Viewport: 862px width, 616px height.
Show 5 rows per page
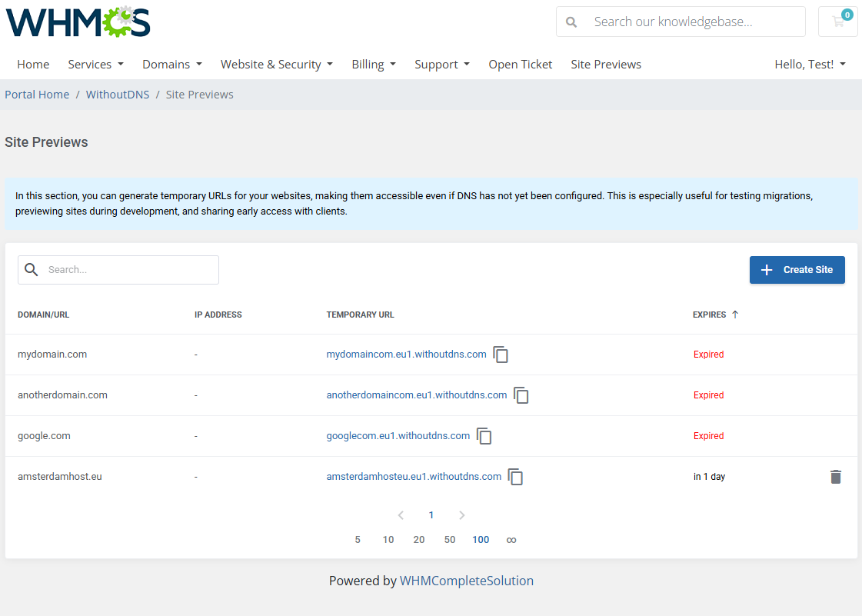pyautogui.click(x=358, y=540)
